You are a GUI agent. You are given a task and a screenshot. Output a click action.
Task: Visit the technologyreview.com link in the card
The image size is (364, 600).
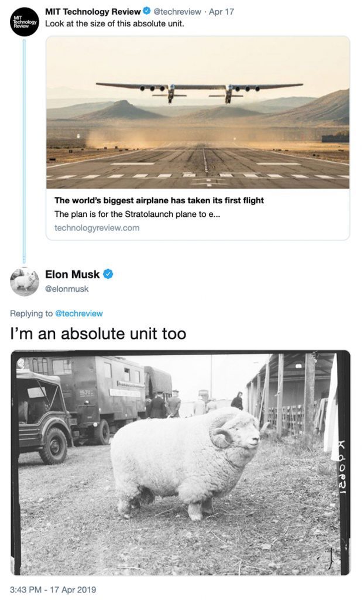97,228
